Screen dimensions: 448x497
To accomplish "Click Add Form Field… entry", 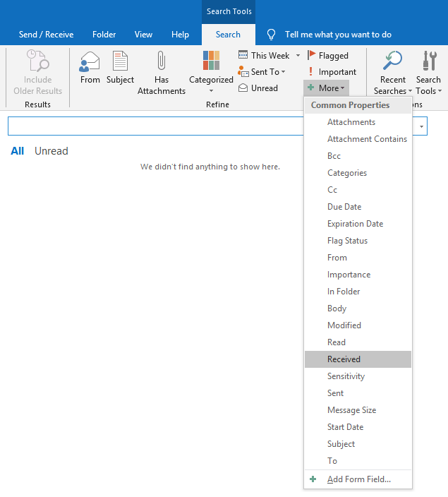I will coord(358,479).
